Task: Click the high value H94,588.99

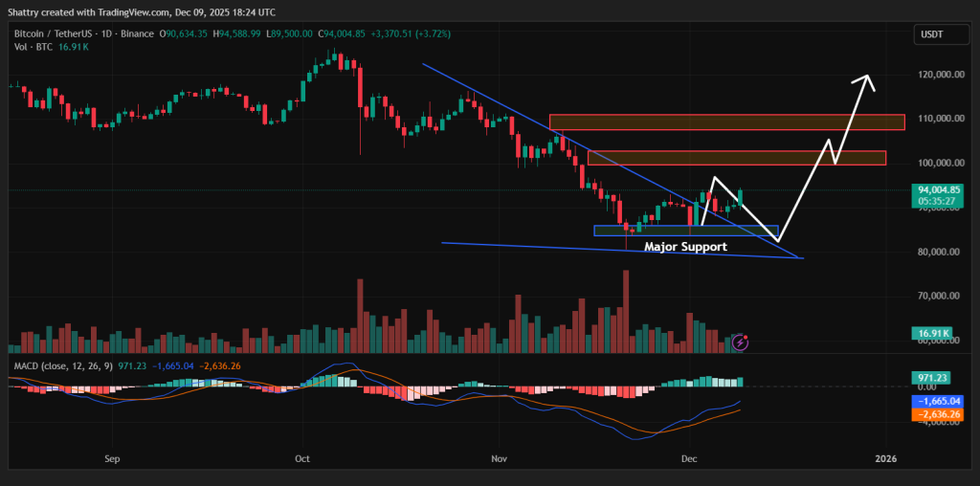Action: click(237, 33)
